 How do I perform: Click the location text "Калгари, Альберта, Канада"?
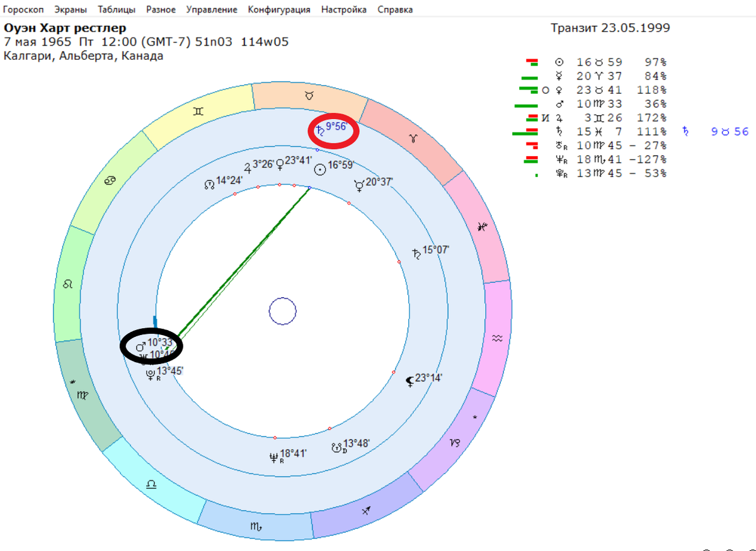coord(84,56)
